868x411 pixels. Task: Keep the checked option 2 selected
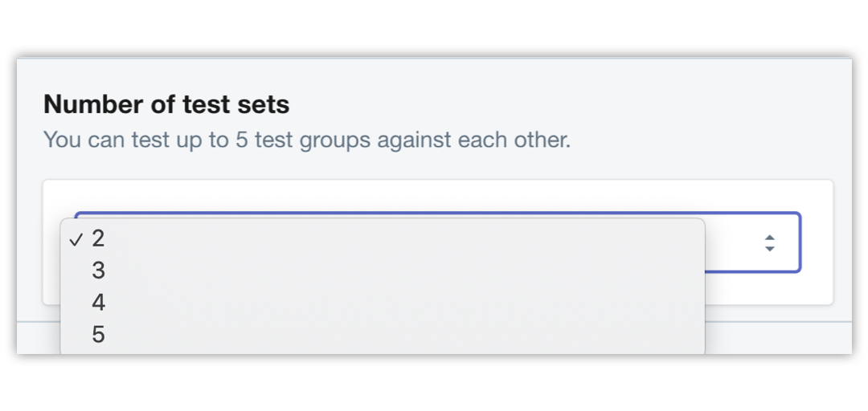click(x=382, y=238)
